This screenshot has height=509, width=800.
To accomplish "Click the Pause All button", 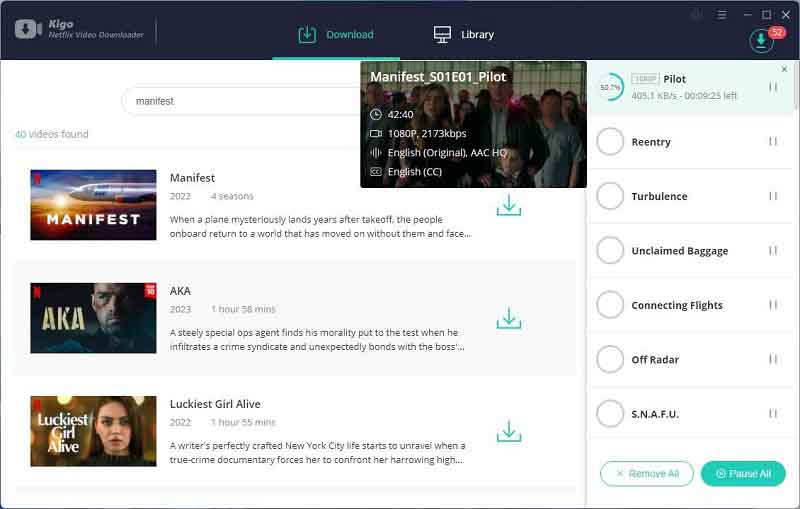I will coord(743,474).
